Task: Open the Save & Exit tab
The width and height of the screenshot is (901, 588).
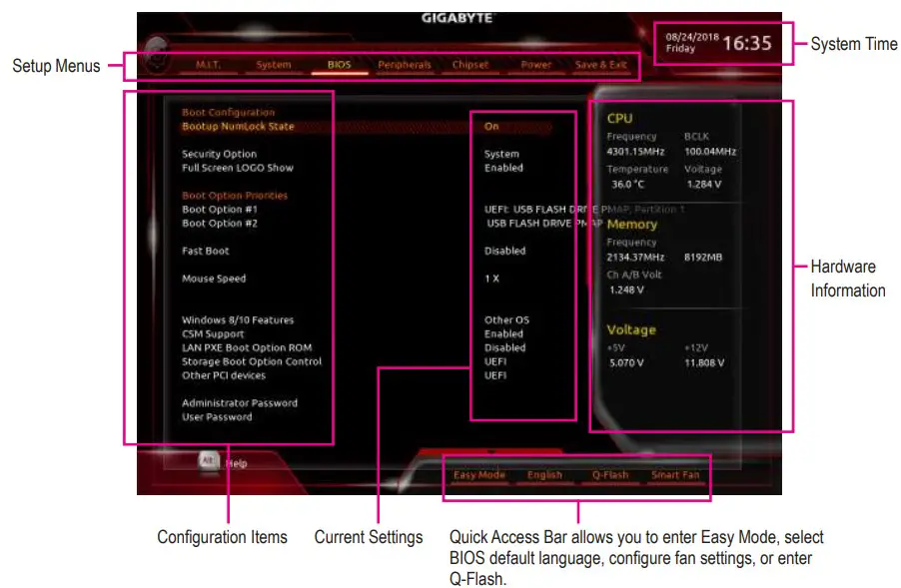Action: [601, 65]
